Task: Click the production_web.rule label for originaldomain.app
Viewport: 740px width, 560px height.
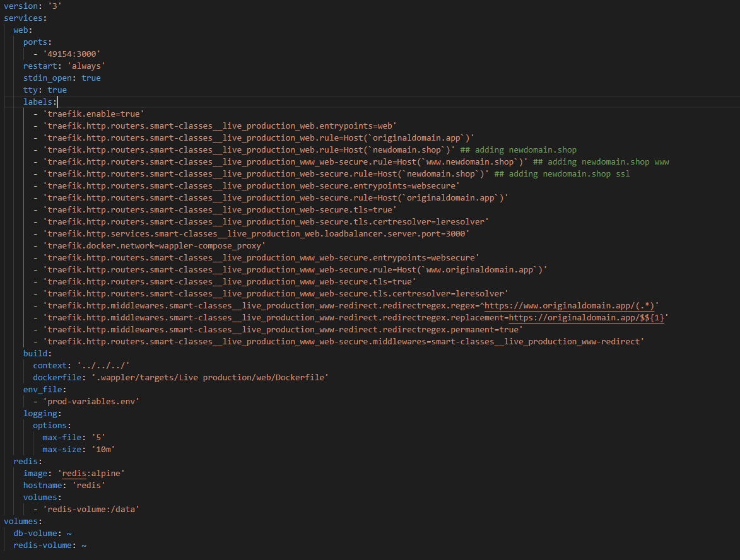Action: pyautogui.click(x=259, y=137)
